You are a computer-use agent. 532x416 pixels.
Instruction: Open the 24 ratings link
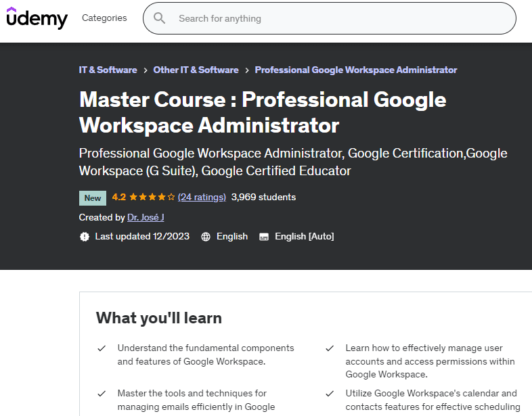click(x=202, y=198)
